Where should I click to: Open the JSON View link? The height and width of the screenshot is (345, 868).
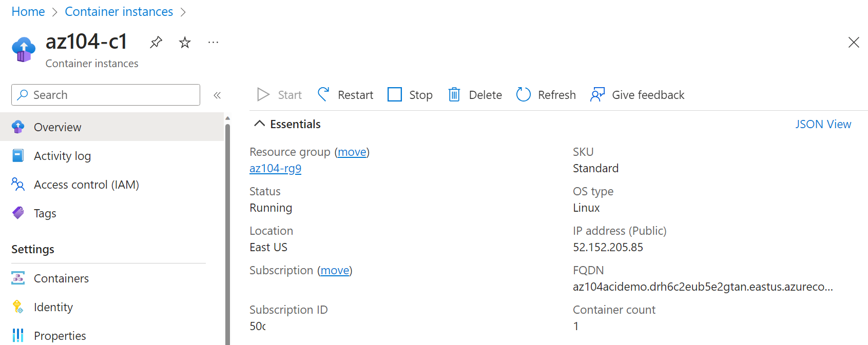pos(823,124)
